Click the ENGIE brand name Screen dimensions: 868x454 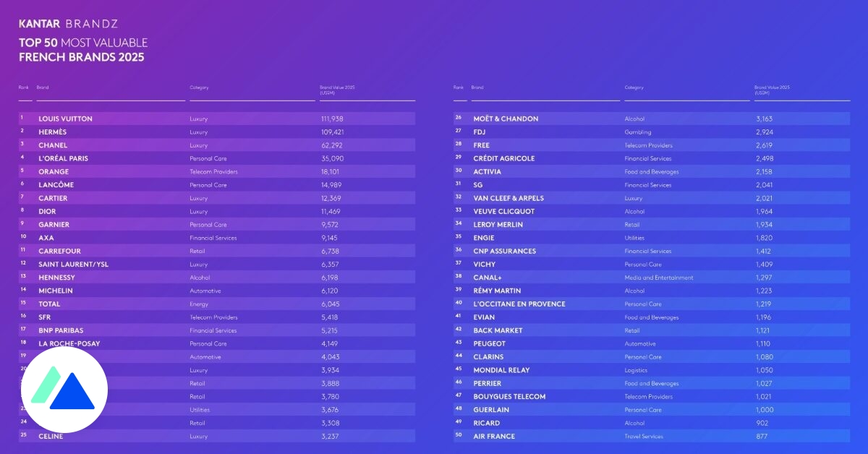pos(484,238)
